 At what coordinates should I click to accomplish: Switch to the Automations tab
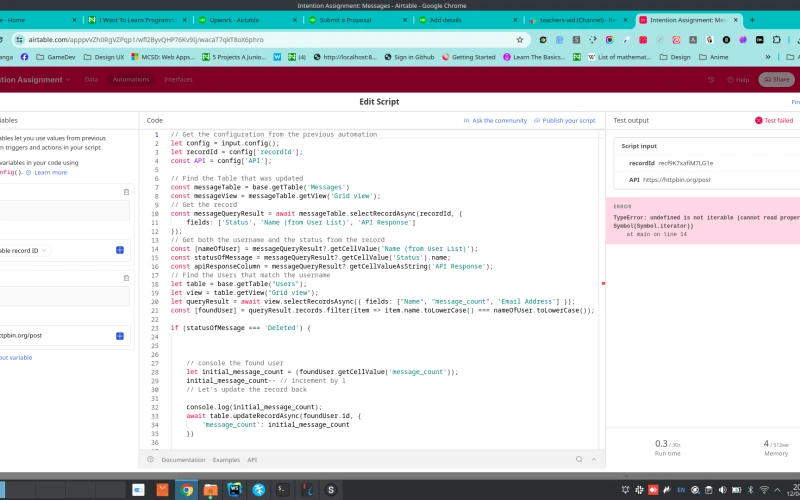coord(131,80)
